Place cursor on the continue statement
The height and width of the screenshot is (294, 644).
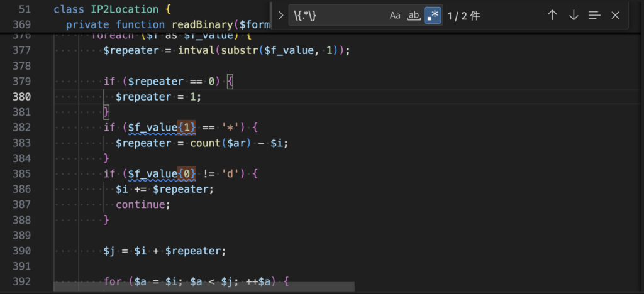[143, 205]
